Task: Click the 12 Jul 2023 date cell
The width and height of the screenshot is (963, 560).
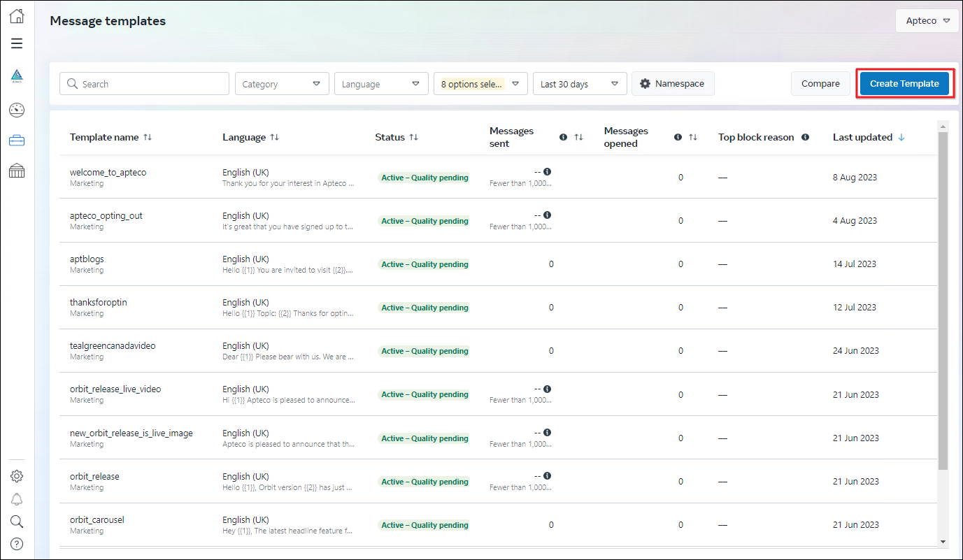Action: tap(855, 308)
